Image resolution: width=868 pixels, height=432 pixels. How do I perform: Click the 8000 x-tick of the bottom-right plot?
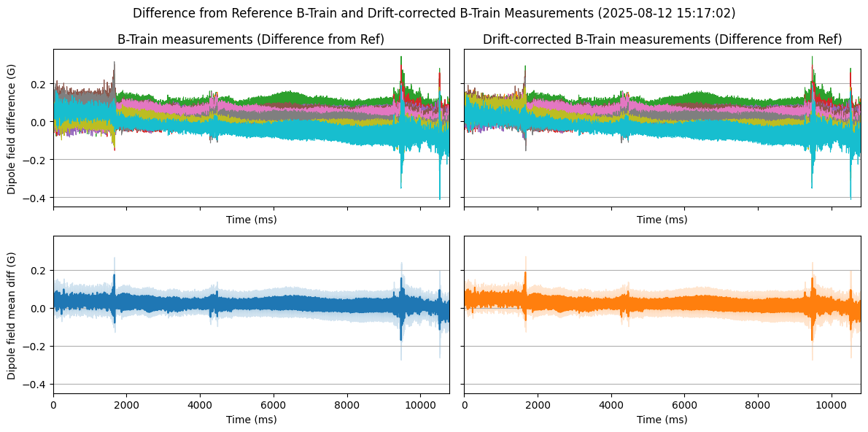click(758, 406)
